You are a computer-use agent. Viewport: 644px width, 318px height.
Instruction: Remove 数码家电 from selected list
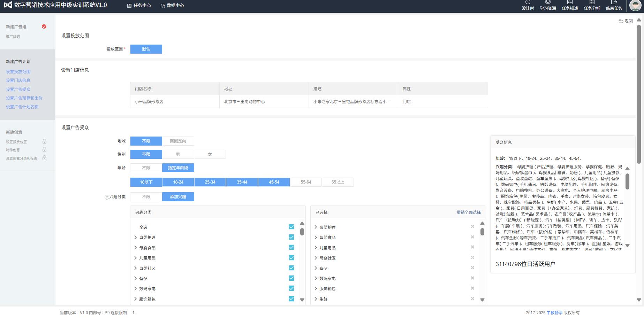pos(472,278)
